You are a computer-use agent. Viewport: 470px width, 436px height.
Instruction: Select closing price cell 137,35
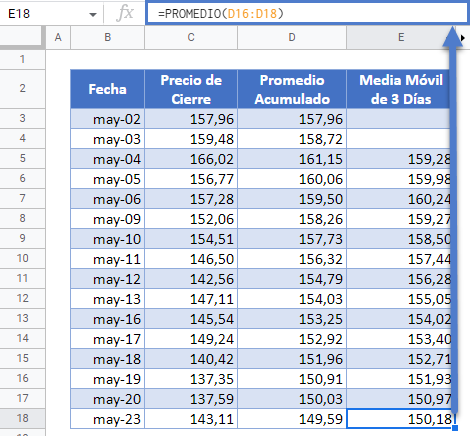pos(191,379)
